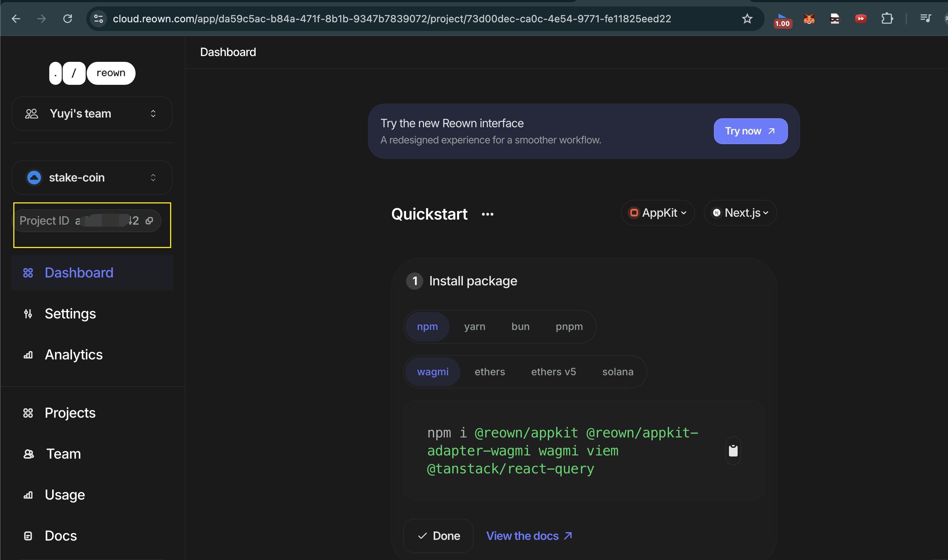Click the browser forward arrow

point(41,18)
